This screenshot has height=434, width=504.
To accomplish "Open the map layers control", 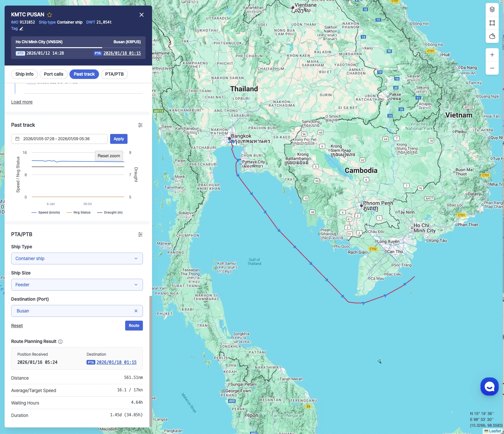I will pyautogui.click(x=492, y=9).
